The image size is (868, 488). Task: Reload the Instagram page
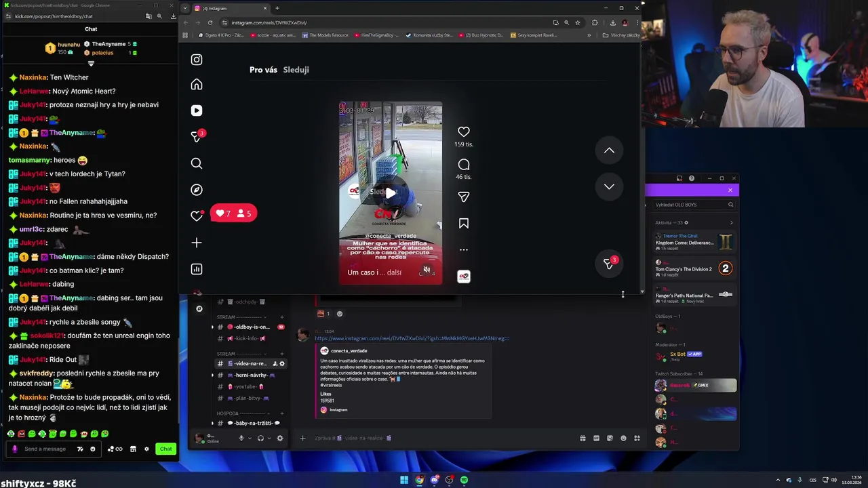click(x=210, y=22)
